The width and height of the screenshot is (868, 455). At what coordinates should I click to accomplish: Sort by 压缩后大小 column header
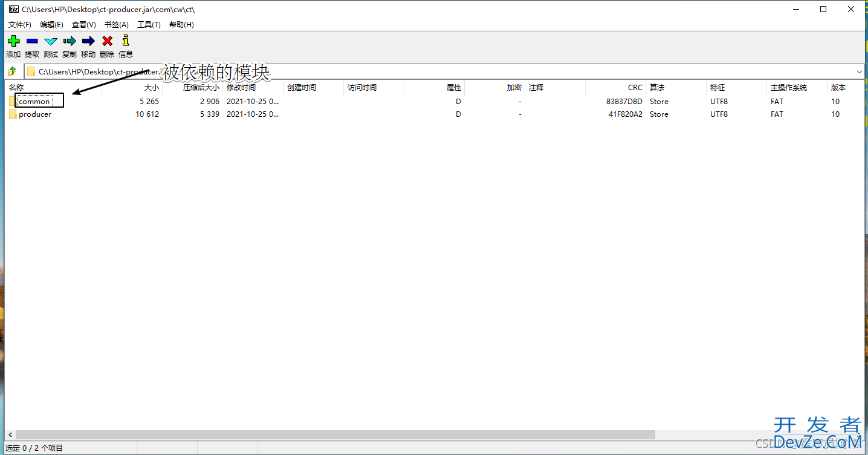[x=201, y=88]
